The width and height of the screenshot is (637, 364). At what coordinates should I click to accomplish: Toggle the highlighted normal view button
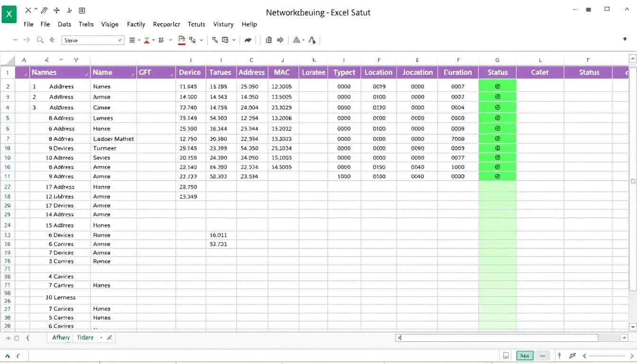click(525, 355)
